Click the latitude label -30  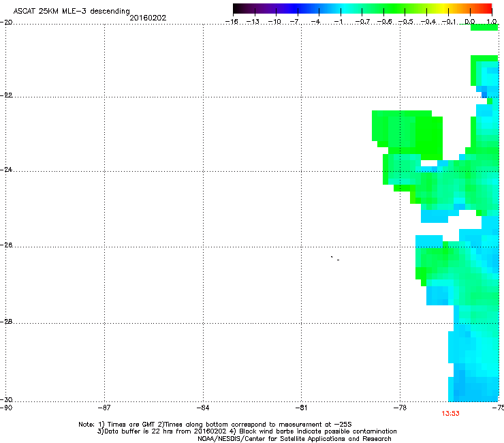point(6,400)
